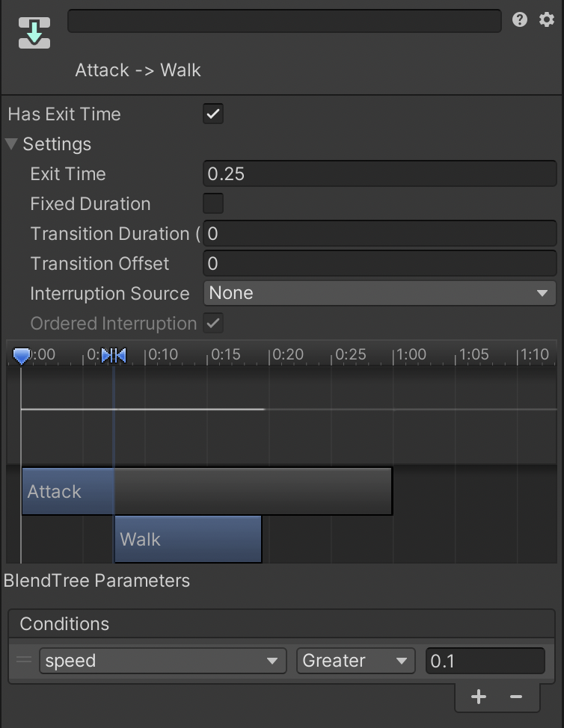Viewport: 564px width, 728px height.
Task: Open the Greater comparison mode dropdown
Action: pyautogui.click(x=355, y=661)
